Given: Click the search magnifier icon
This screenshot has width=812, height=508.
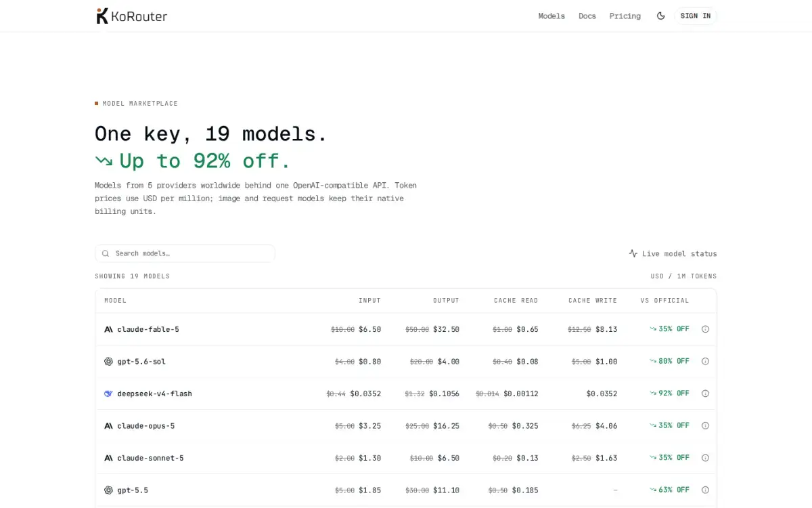Looking at the screenshot, I should coord(106,253).
